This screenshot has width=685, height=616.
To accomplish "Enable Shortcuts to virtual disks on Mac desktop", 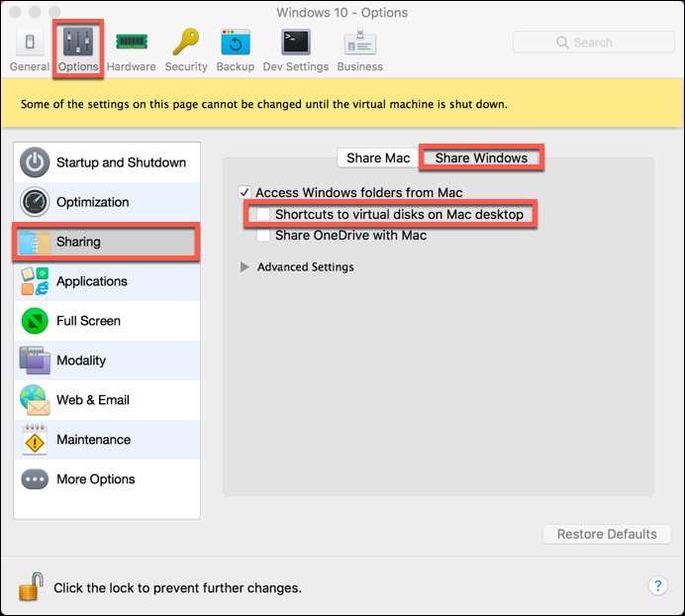I will [x=263, y=214].
